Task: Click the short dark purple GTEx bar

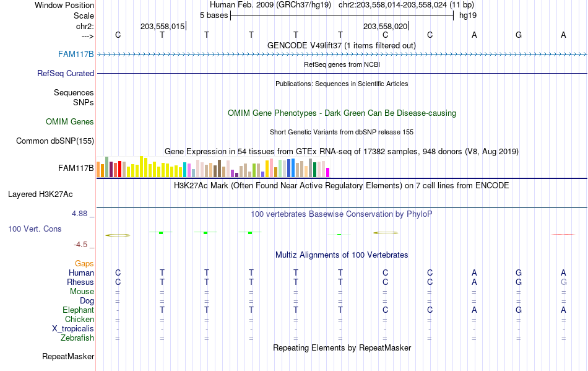Action: [236, 175]
